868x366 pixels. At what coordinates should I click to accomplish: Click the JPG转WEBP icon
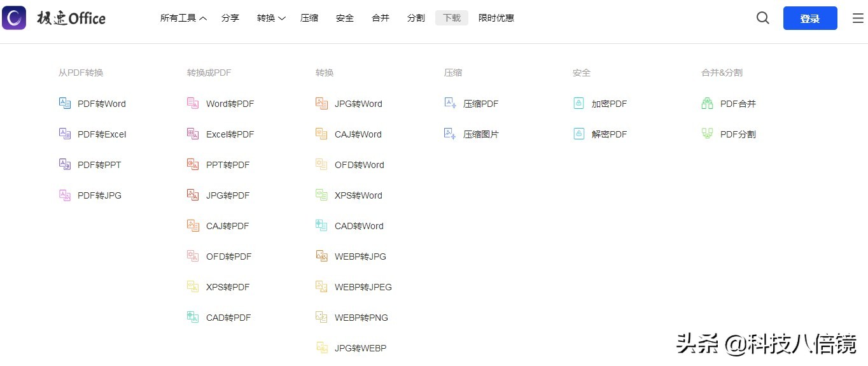[321, 348]
